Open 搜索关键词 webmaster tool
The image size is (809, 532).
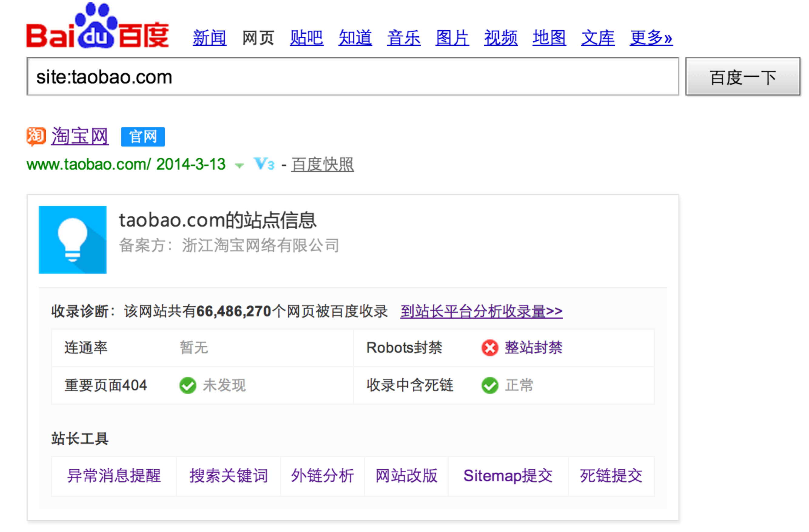point(229,476)
